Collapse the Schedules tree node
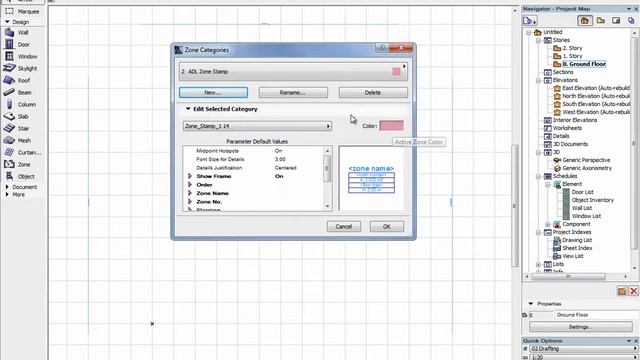The image size is (640, 360). pos(538,176)
